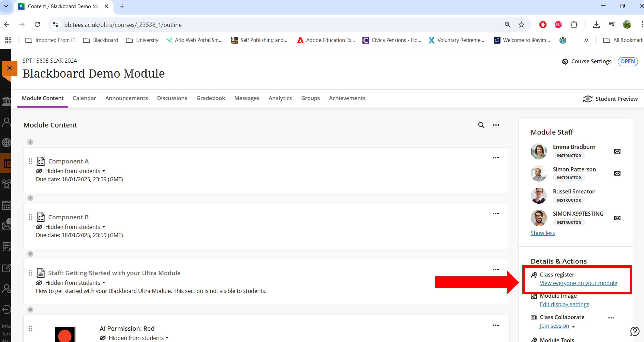Click the Sign Out icon in the sidebar
The image size is (644, 342).
point(6,310)
